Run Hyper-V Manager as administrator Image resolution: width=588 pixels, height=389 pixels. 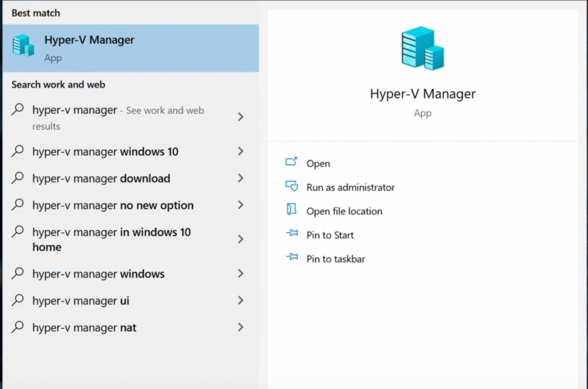tap(351, 187)
